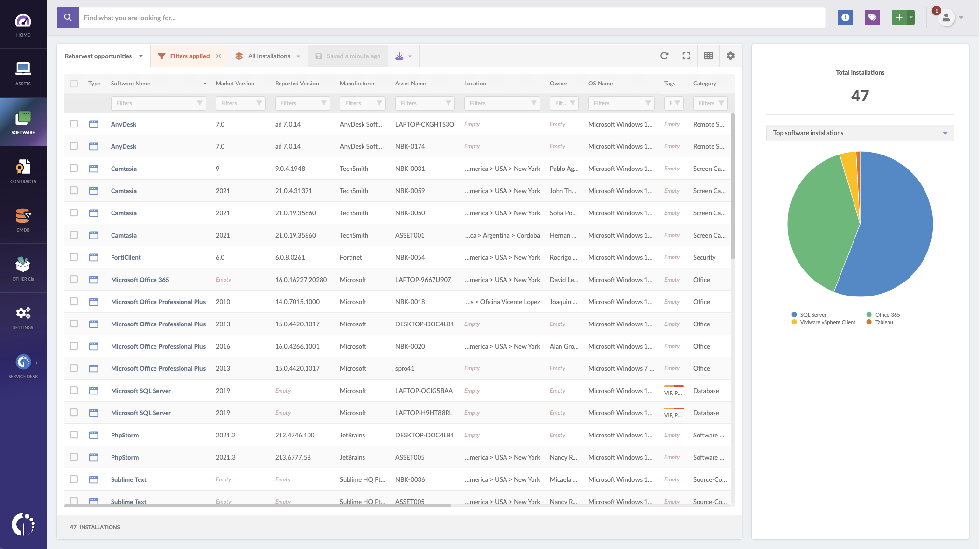Open table view settings via the gear icon
Viewport: 980px width, 549px height.
pos(730,56)
